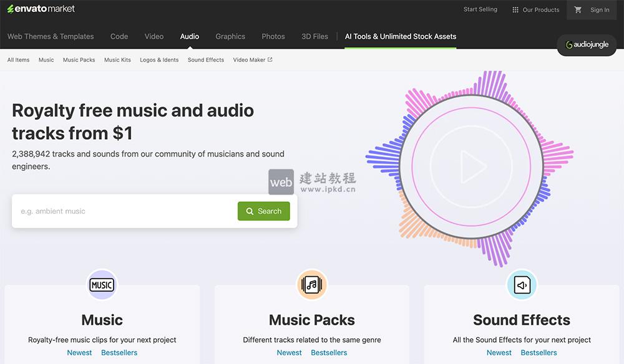Open the Our Products grid icon
Viewport: 624px width, 364px height.
(x=515, y=9)
